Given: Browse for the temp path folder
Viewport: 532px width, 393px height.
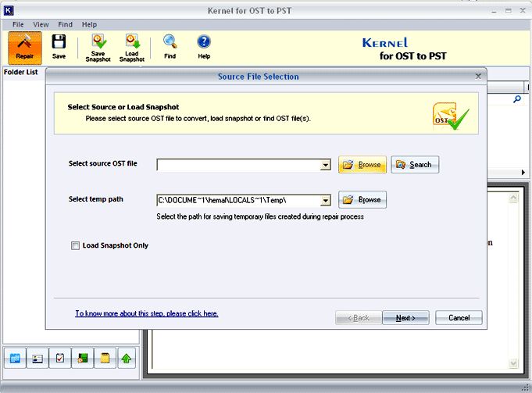Looking at the screenshot, I should 362,199.
